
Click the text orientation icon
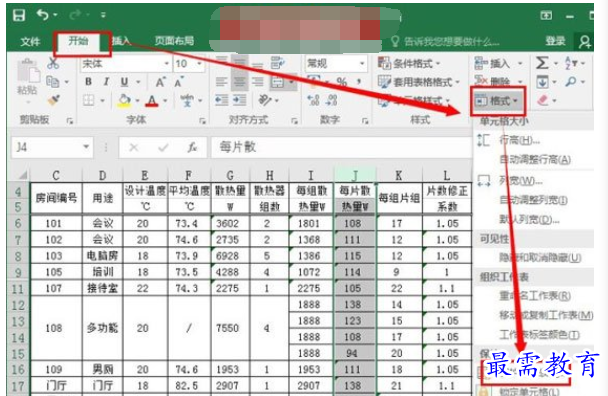[x=265, y=100]
